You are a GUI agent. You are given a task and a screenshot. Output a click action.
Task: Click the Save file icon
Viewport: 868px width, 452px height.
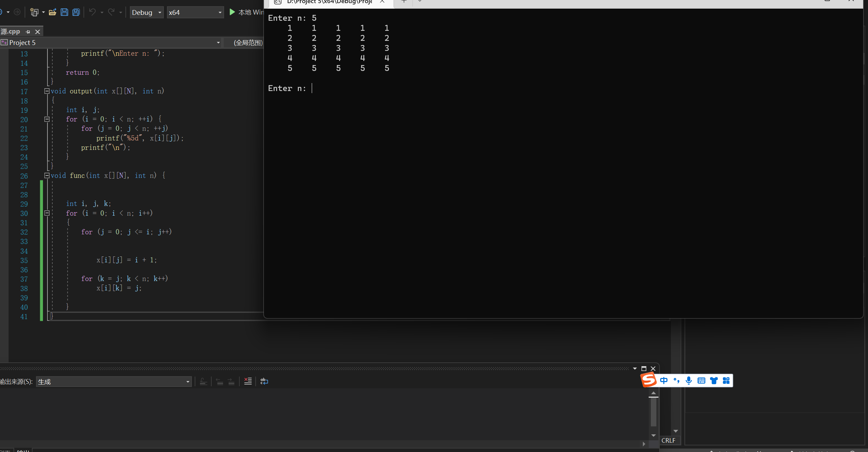64,12
